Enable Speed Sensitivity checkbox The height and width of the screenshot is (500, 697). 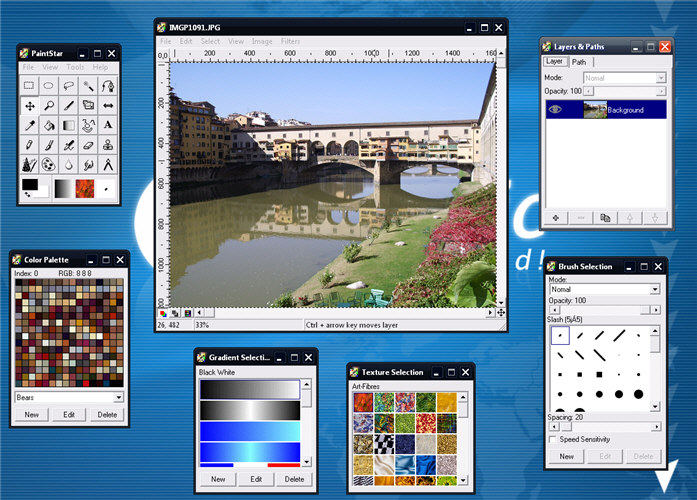(553, 439)
